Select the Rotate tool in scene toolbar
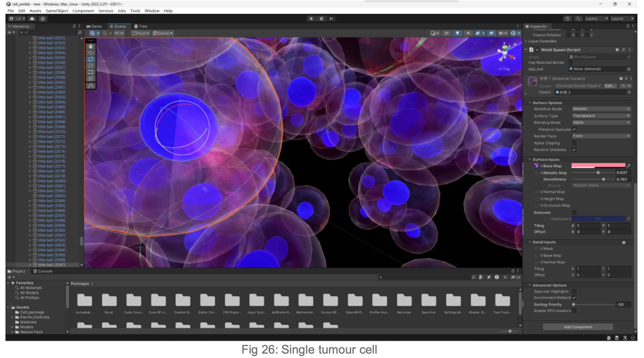644x358 pixels. [x=90, y=59]
